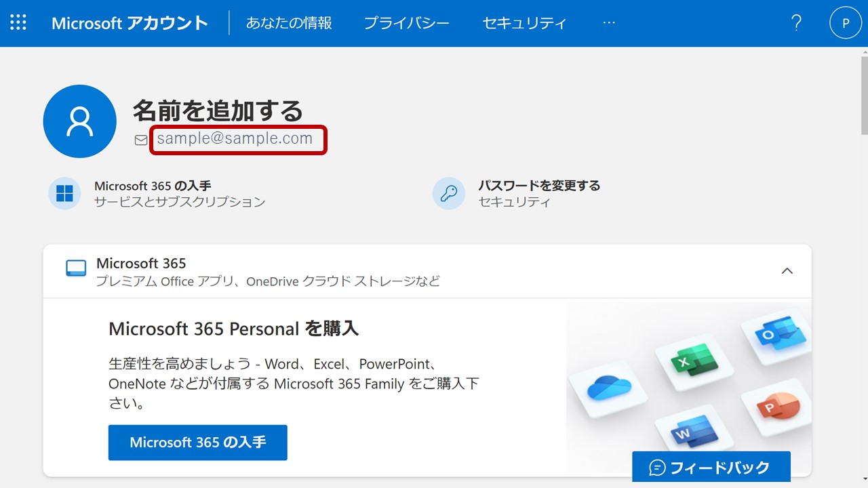Viewport: 868px width, 488px height.
Task: Click the Microsoft アカウント title link
Action: pos(130,23)
